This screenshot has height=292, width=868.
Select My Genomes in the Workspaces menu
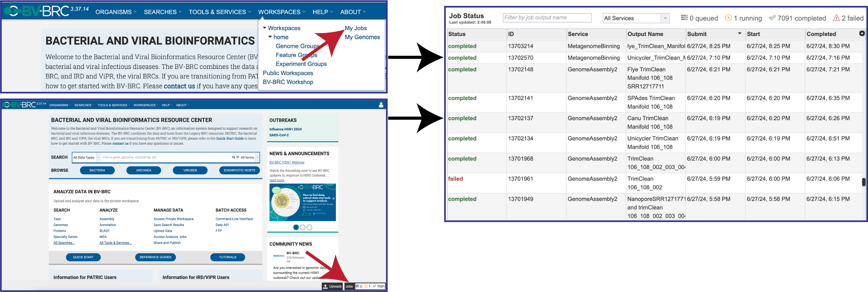click(x=362, y=37)
